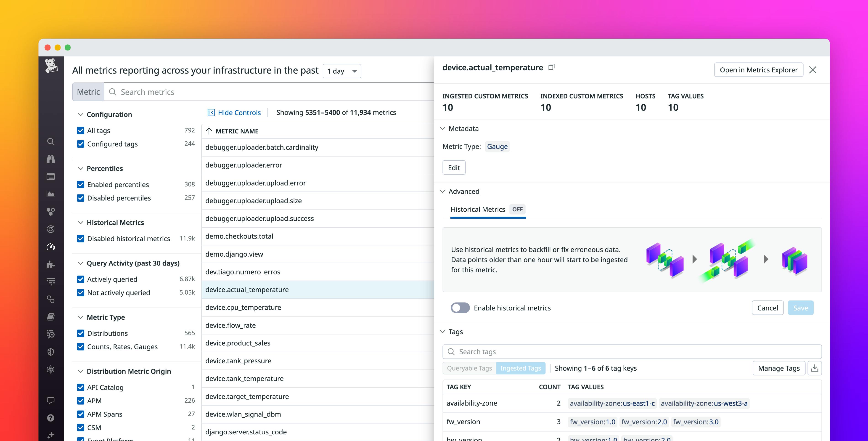The image size is (868, 441).
Task: Enable historical metrics with the toggle switch
Action: (x=460, y=308)
